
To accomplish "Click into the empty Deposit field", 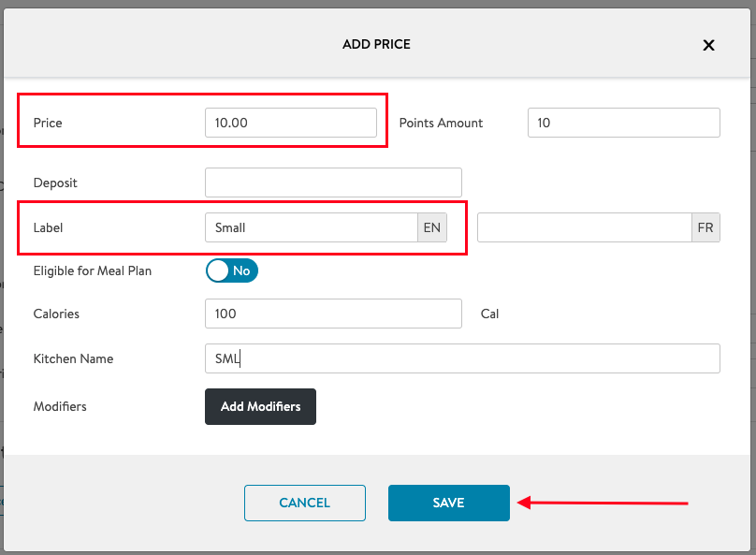I will (333, 183).
